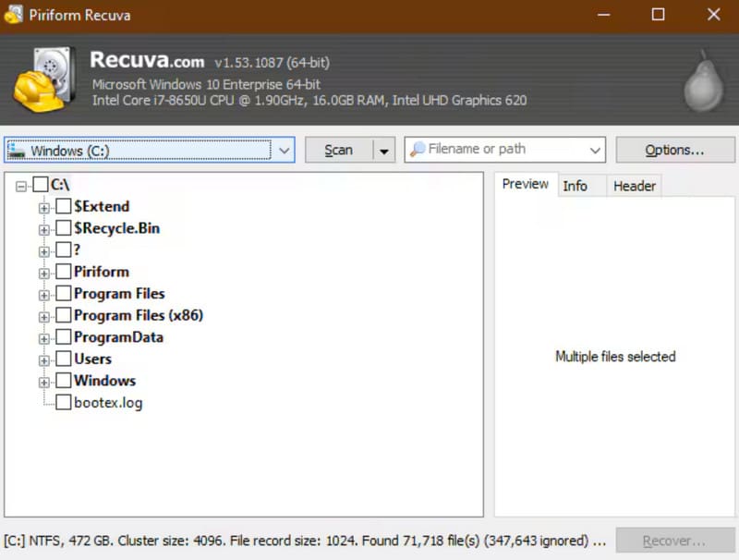Switch to the Preview tab

point(526,184)
